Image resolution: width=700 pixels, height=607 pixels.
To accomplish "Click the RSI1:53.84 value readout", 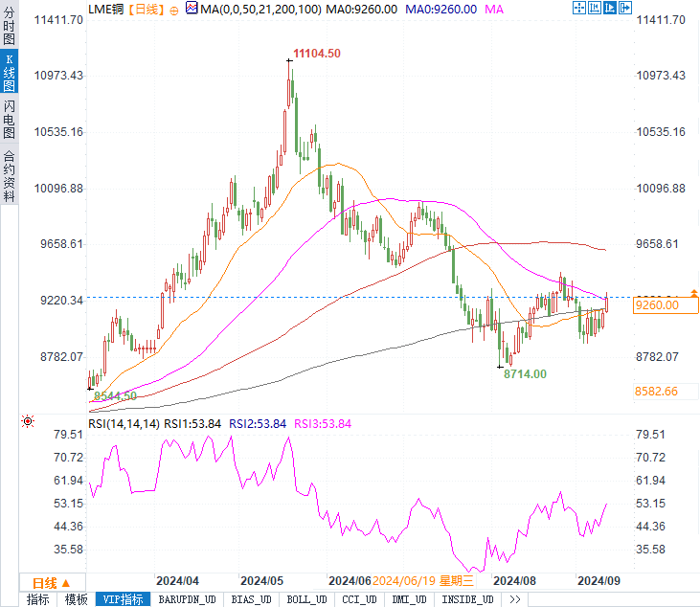I will coord(192,423).
